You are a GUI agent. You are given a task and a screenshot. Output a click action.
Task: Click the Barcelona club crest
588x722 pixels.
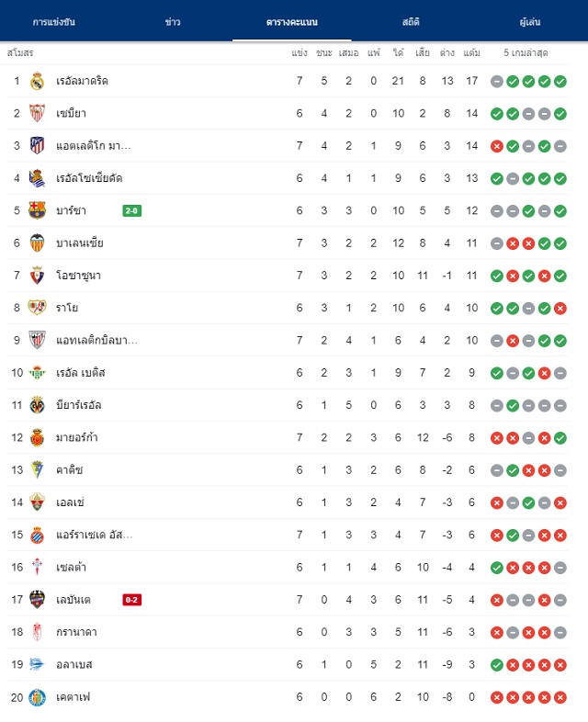pyautogui.click(x=37, y=210)
